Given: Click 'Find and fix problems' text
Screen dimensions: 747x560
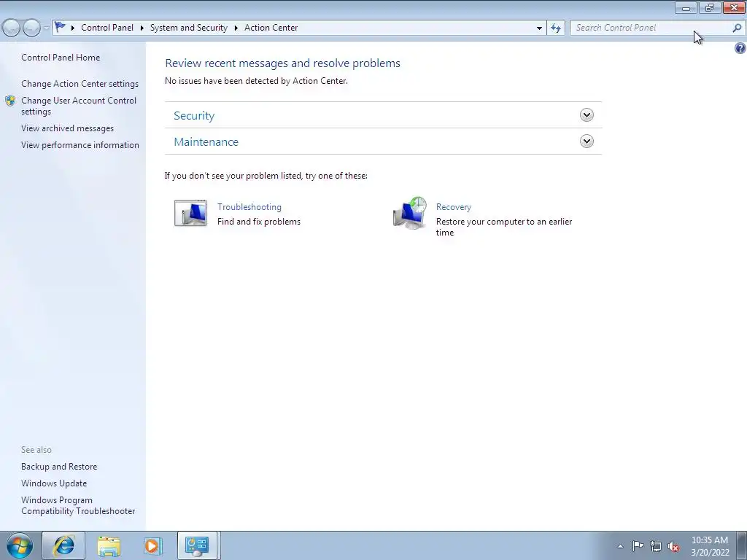Looking at the screenshot, I should pos(259,222).
